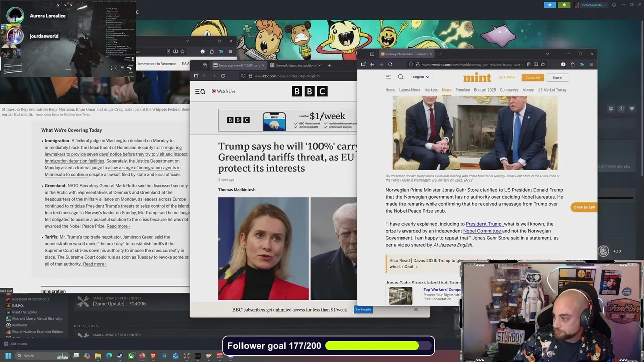Open the Companies section on mint
Image resolution: width=644 pixels, height=362 pixels.
509,90
